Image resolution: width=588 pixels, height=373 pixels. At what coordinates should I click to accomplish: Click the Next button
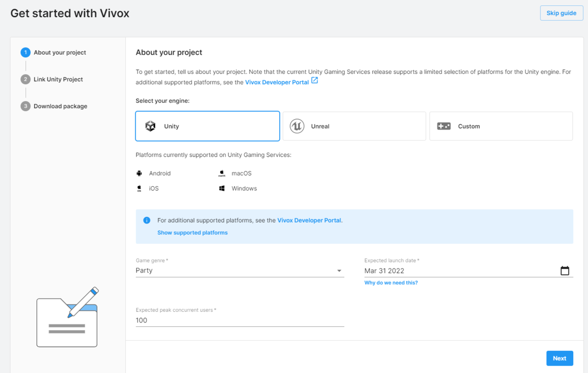coord(560,358)
